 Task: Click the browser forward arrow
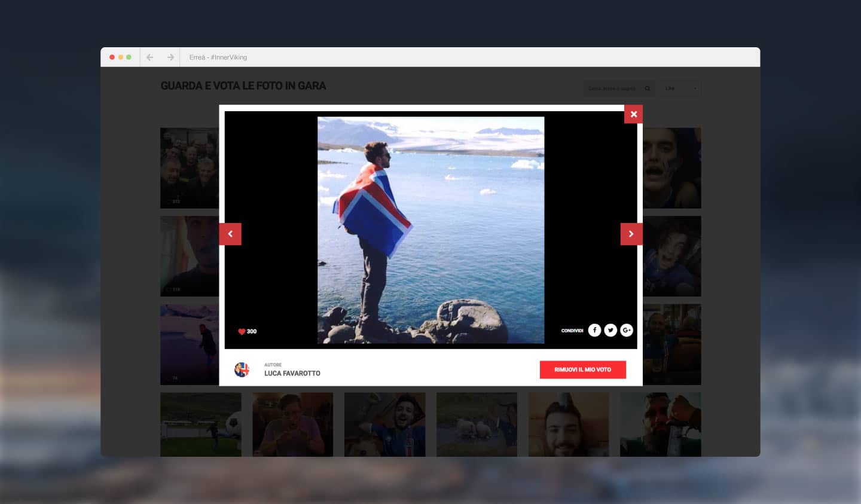click(x=170, y=57)
